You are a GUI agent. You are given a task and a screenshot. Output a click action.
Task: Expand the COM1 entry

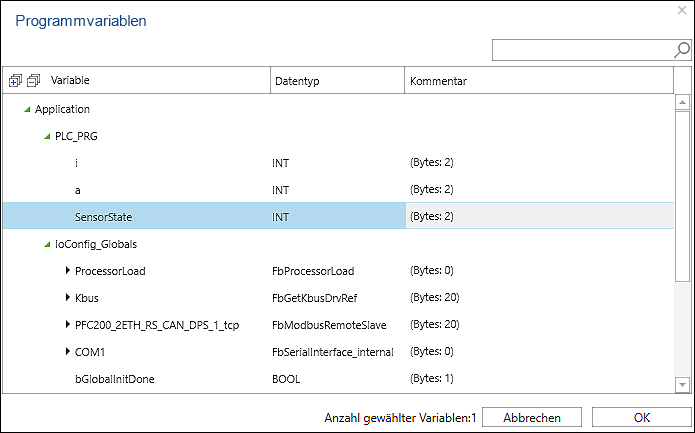pos(67,351)
